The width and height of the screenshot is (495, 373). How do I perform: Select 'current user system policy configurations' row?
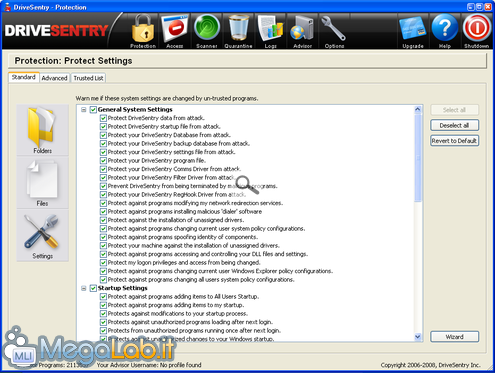(206, 229)
